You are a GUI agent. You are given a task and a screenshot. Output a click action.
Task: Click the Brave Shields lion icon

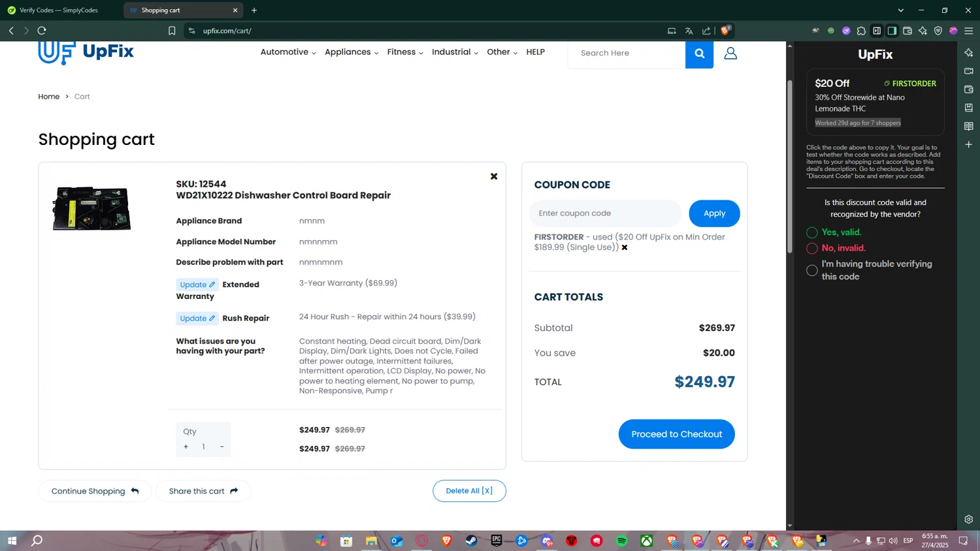pyautogui.click(x=725, y=31)
